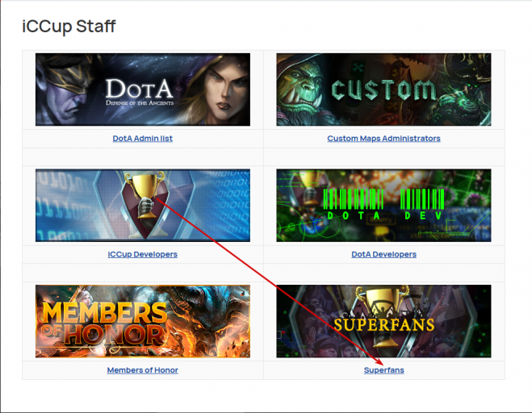Screen dimensions: 532x413
Task: Select the green Custom orc banner
Action: [x=383, y=90]
